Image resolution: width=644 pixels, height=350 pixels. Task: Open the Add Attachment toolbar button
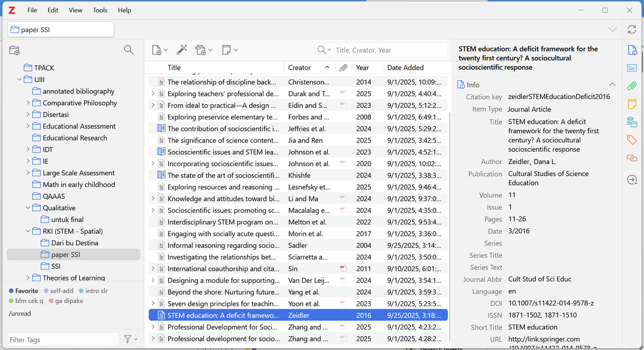(x=204, y=50)
